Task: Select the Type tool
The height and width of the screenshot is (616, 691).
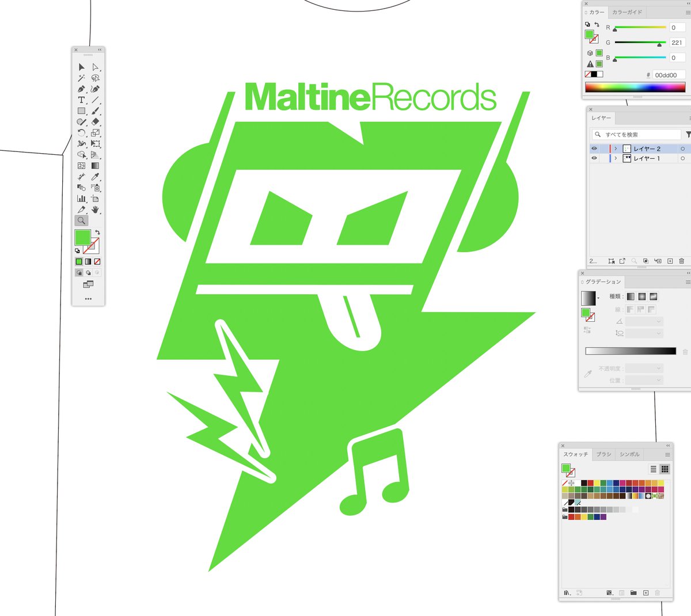Action: (x=81, y=100)
